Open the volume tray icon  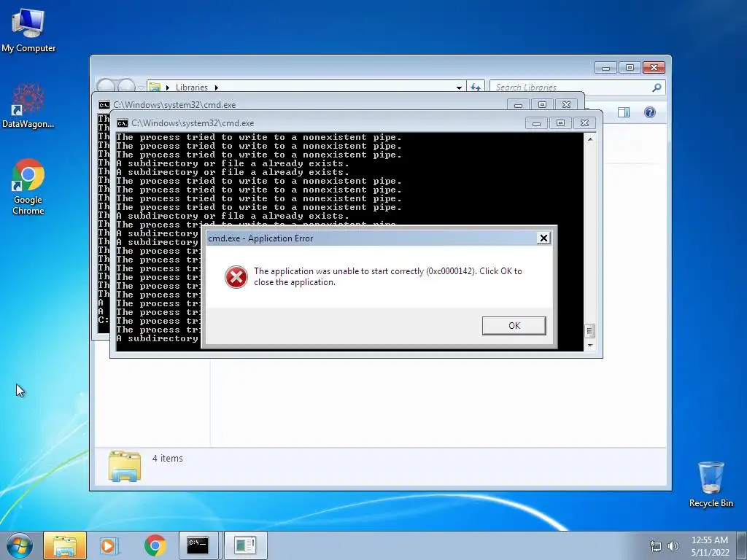pyautogui.click(x=673, y=546)
